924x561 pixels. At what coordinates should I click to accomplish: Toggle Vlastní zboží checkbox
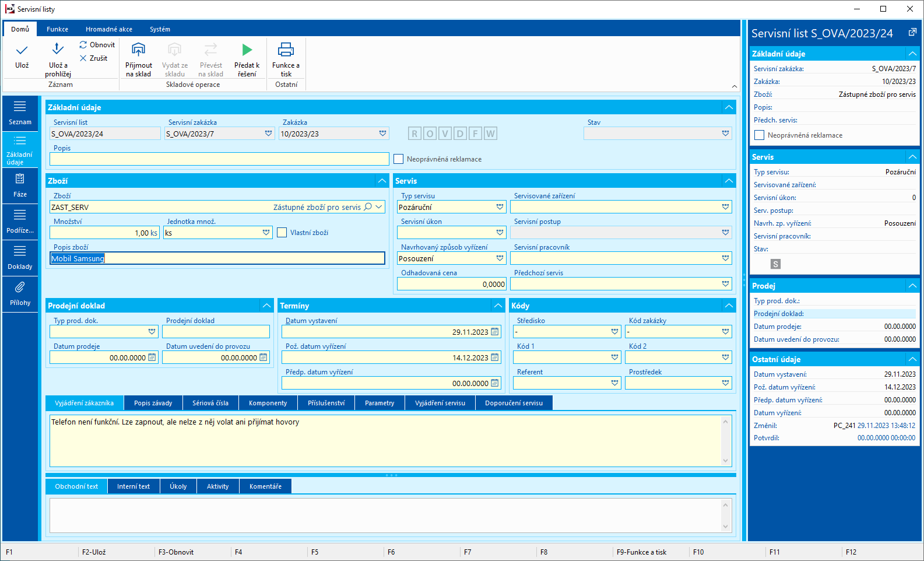(282, 233)
